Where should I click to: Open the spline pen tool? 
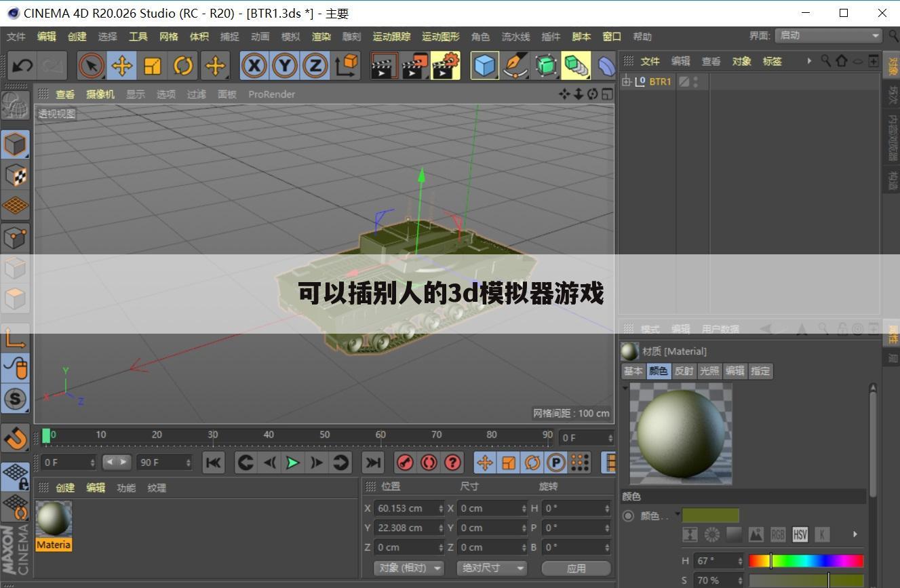point(515,66)
